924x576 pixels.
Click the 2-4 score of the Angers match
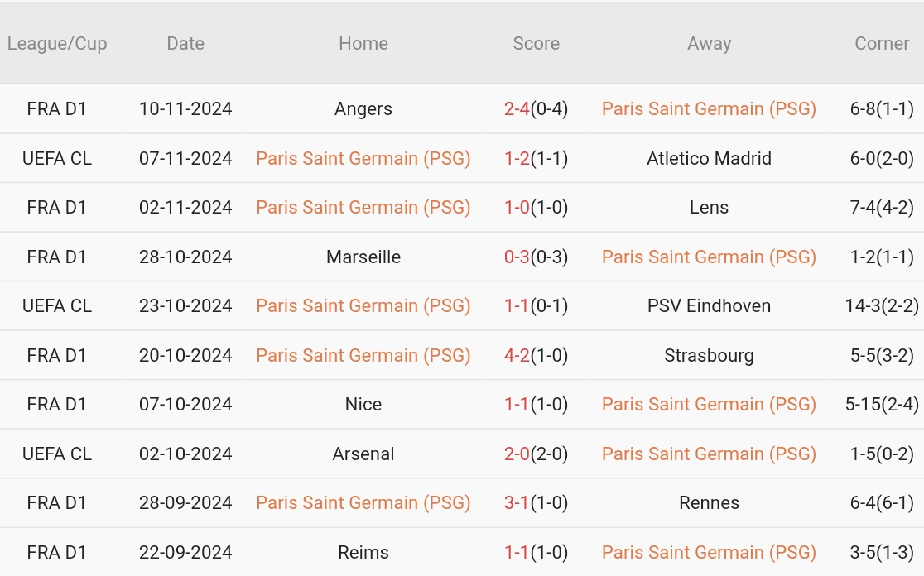pyautogui.click(x=517, y=108)
